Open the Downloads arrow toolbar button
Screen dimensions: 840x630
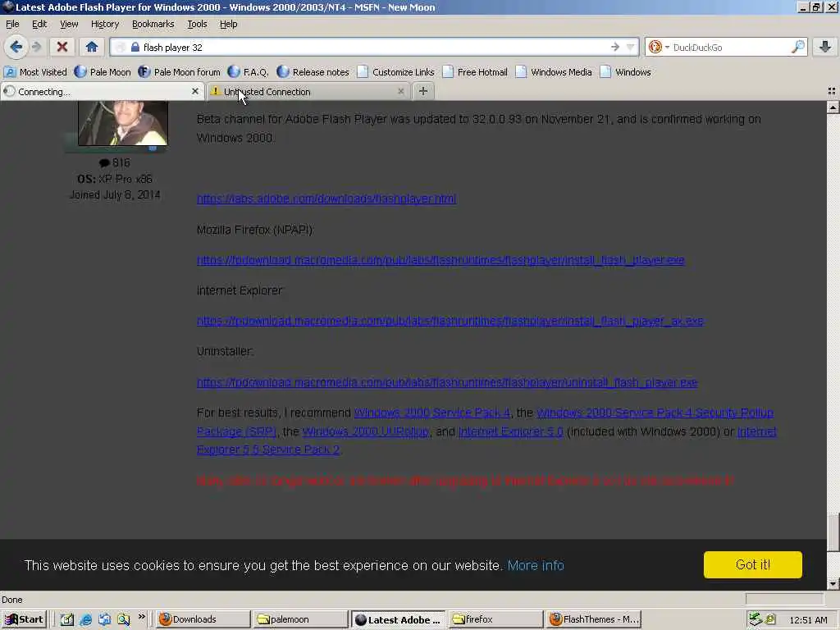(825, 47)
